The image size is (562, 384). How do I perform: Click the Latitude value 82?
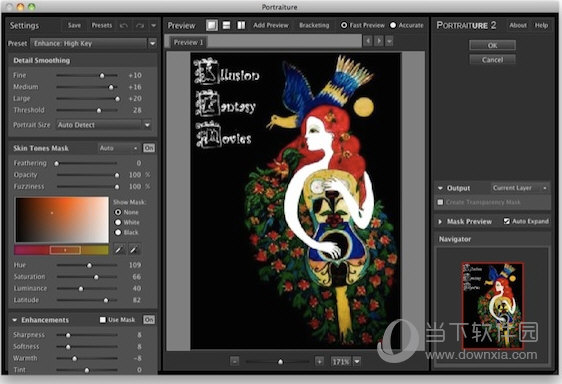pos(137,300)
